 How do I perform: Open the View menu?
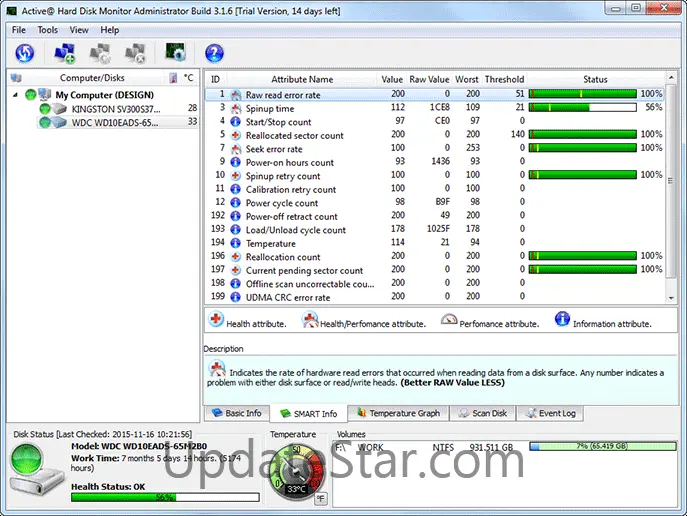[79, 30]
